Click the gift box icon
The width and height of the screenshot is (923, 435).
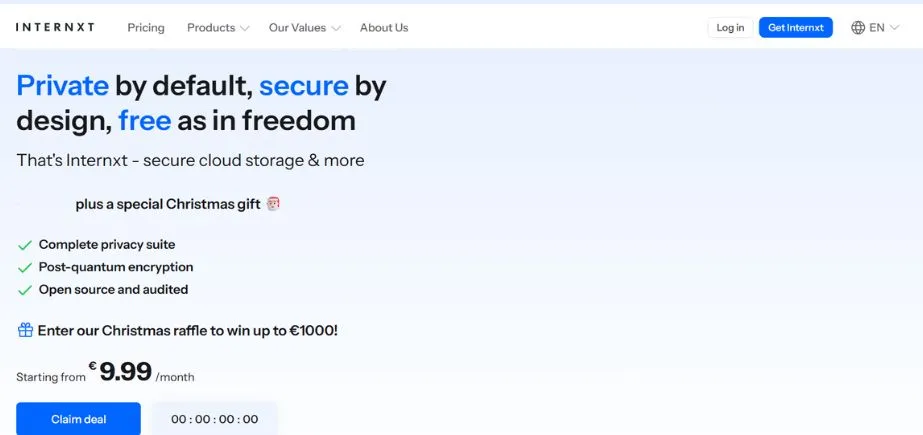pyautogui.click(x=25, y=330)
